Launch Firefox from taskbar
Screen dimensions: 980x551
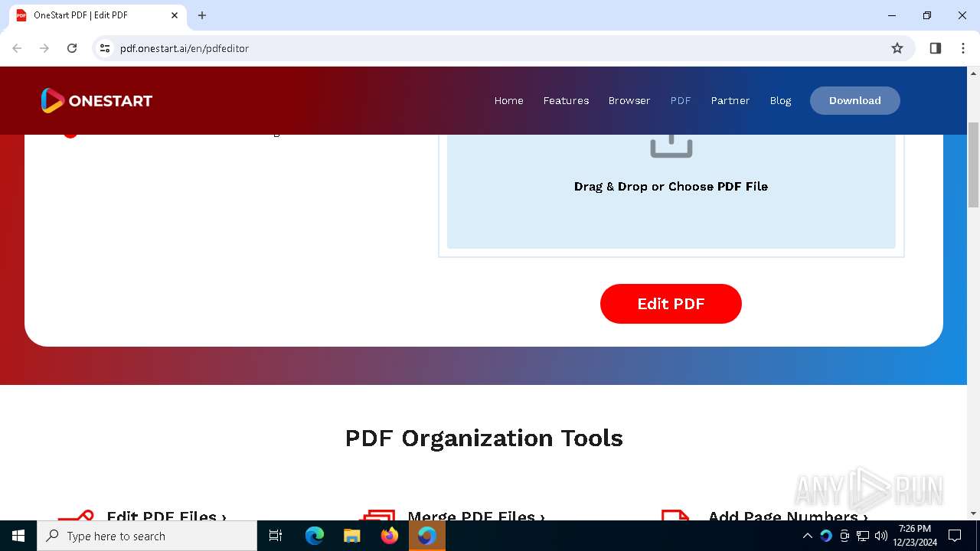click(x=390, y=536)
